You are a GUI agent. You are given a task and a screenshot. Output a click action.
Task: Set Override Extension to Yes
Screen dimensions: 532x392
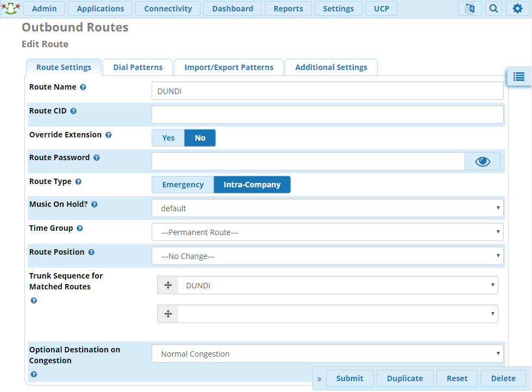168,137
